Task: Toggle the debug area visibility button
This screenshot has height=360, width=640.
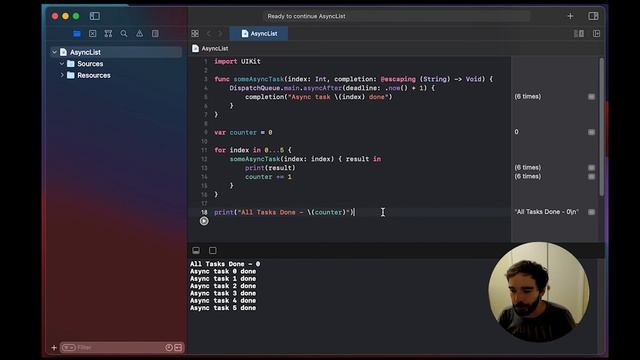Action: [x=196, y=250]
